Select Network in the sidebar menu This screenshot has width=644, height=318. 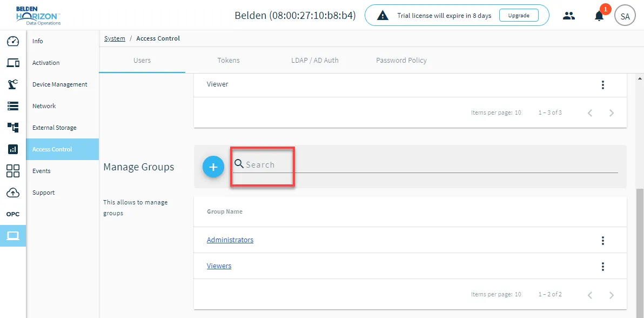(63, 106)
